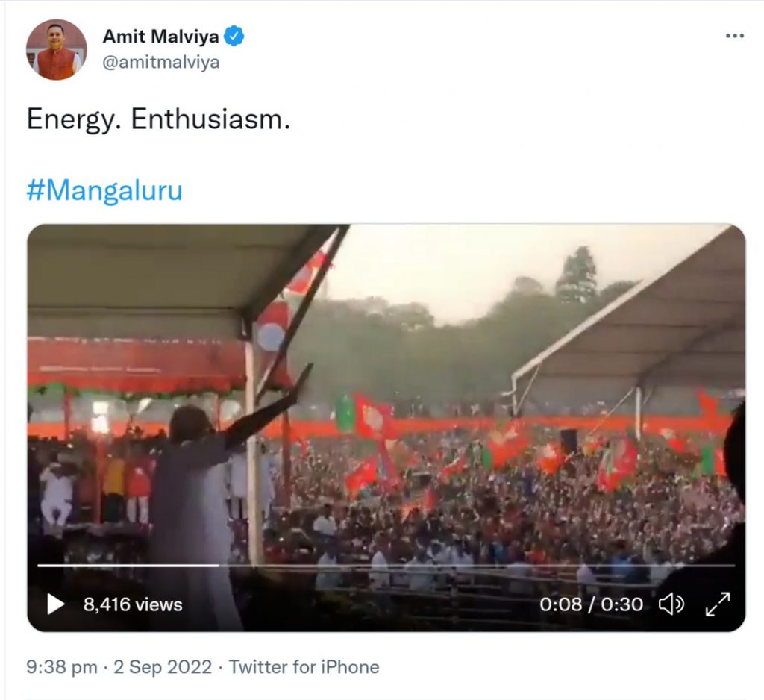Click the 2 Sep 2022 date

162,666
